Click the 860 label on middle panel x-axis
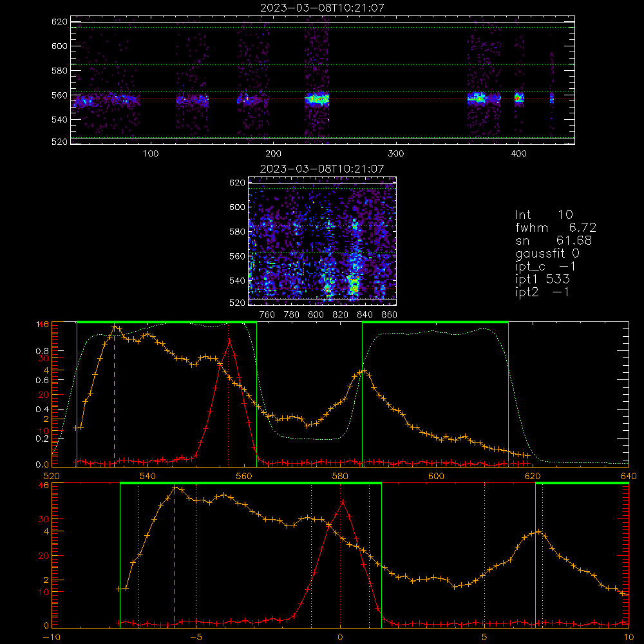 coord(390,315)
